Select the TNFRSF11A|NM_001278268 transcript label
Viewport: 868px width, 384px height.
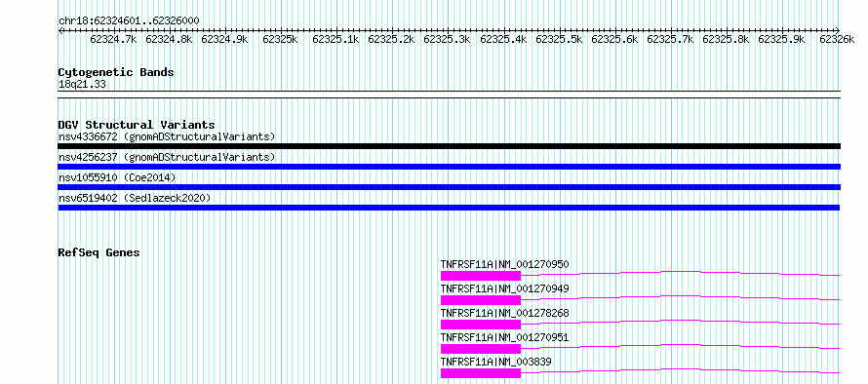tap(505, 313)
